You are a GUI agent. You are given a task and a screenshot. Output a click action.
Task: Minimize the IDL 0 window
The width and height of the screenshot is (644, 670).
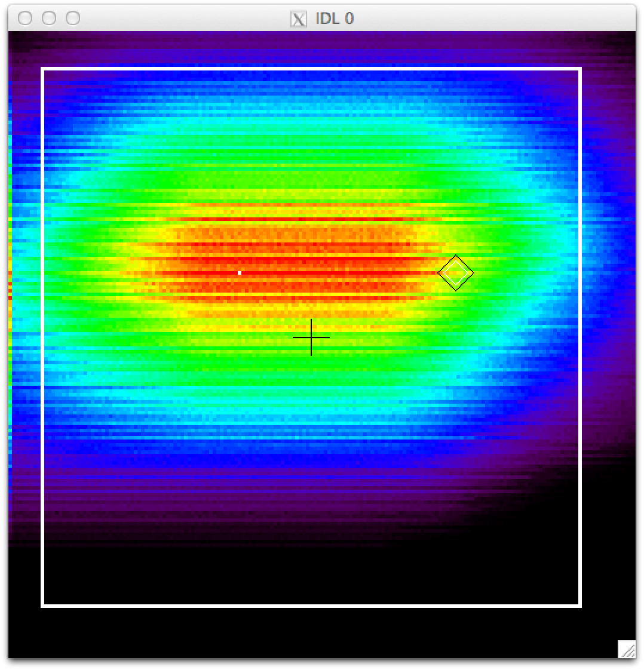(49, 19)
